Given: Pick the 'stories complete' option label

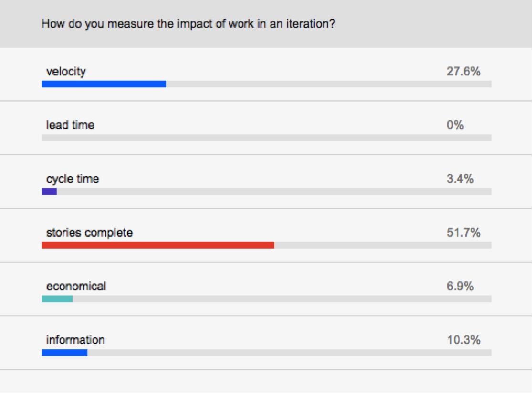Looking at the screenshot, I should click(89, 233).
